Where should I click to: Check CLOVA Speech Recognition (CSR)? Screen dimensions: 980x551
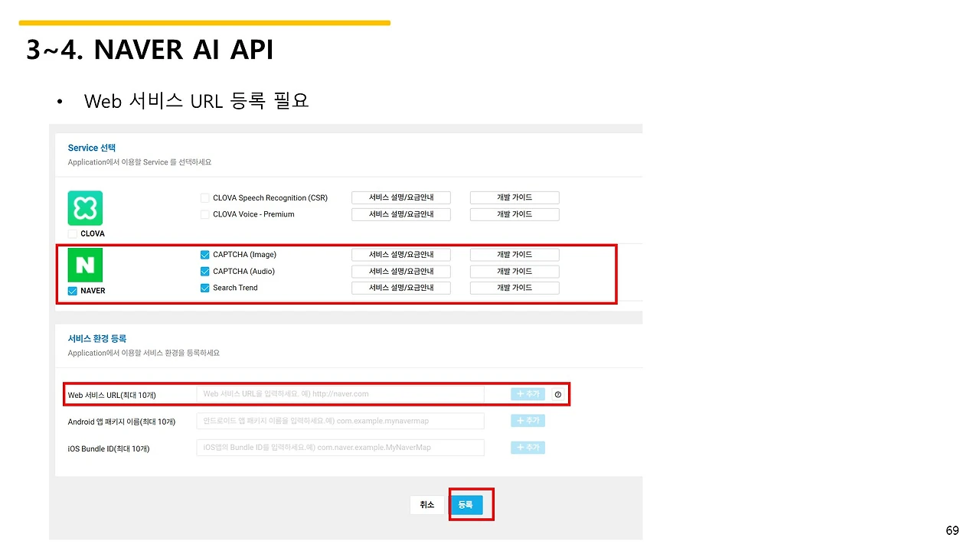pos(204,197)
